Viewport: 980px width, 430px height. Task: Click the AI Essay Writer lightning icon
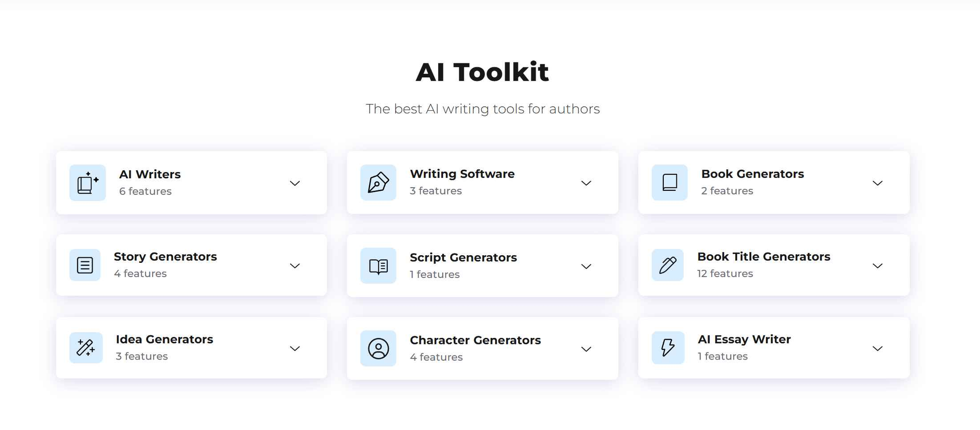(x=668, y=347)
